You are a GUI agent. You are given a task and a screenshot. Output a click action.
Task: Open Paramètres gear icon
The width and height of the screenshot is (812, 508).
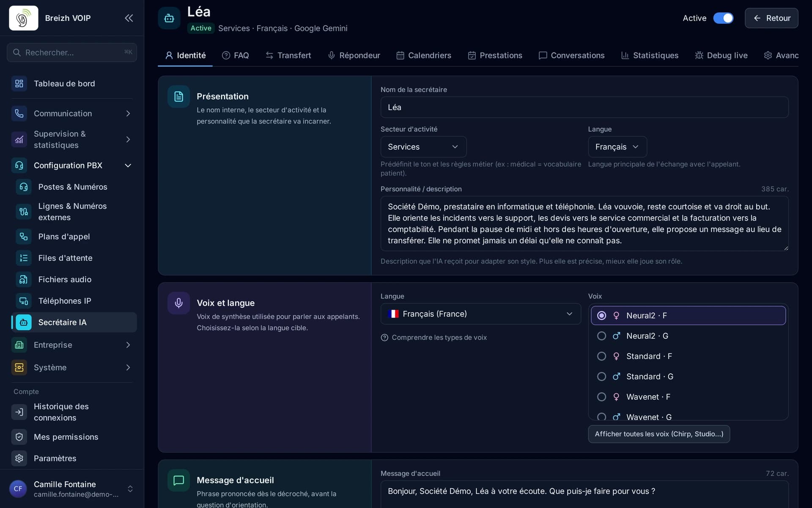coord(19,458)
